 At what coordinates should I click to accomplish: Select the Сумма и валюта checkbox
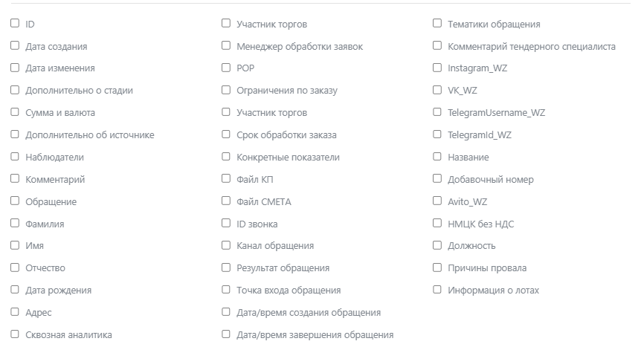(x=15, y=112)
